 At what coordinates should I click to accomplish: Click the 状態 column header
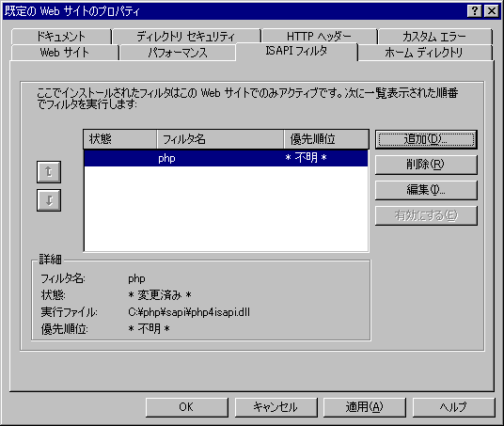pos(120,139)
